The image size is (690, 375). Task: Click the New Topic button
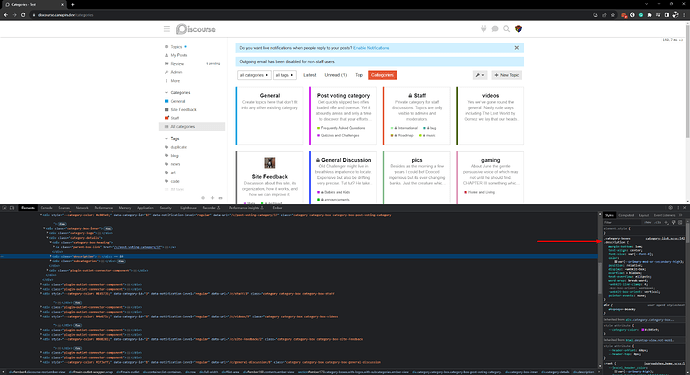click(506, 75)
